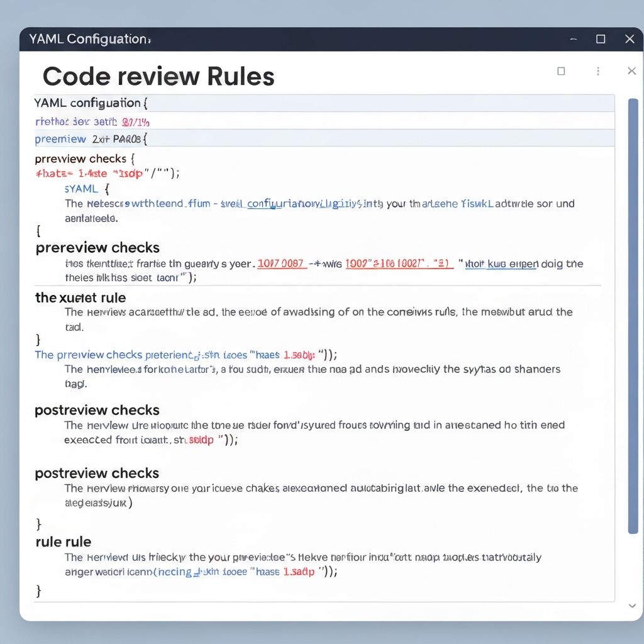The width and height of the screenshot is (644, 644).
Task: Collapse the 'postreview checks' section heading
Action: click(97, 410)
